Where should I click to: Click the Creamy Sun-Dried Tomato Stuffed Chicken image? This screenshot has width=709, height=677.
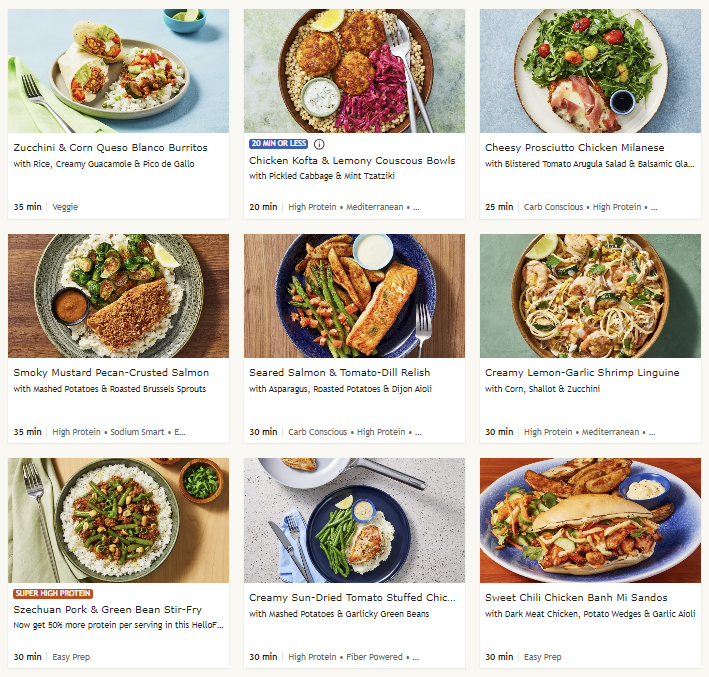click(x=354, y=520)
